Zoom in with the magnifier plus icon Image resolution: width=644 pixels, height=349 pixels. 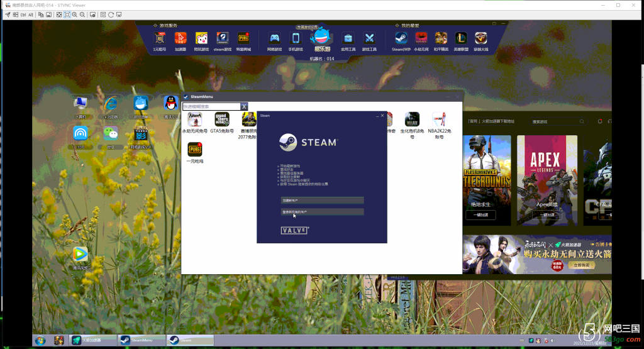75,15
